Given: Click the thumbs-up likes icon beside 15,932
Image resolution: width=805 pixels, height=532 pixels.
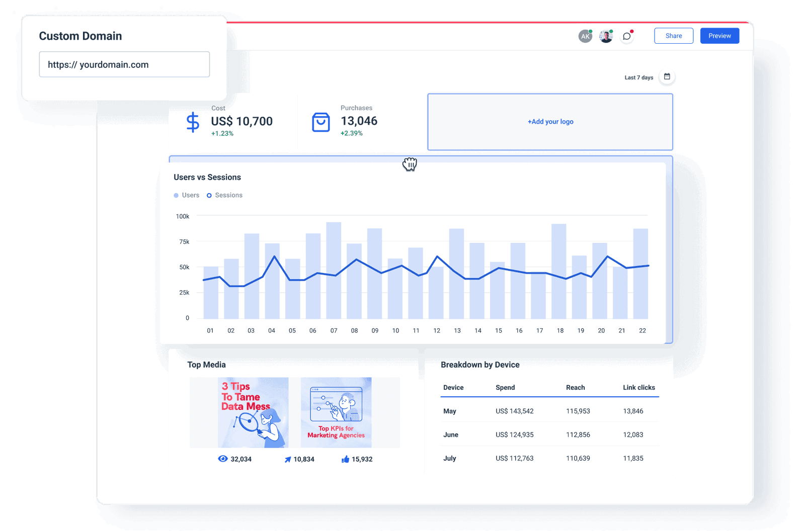Looking at the screenshot, I should 345,459.
